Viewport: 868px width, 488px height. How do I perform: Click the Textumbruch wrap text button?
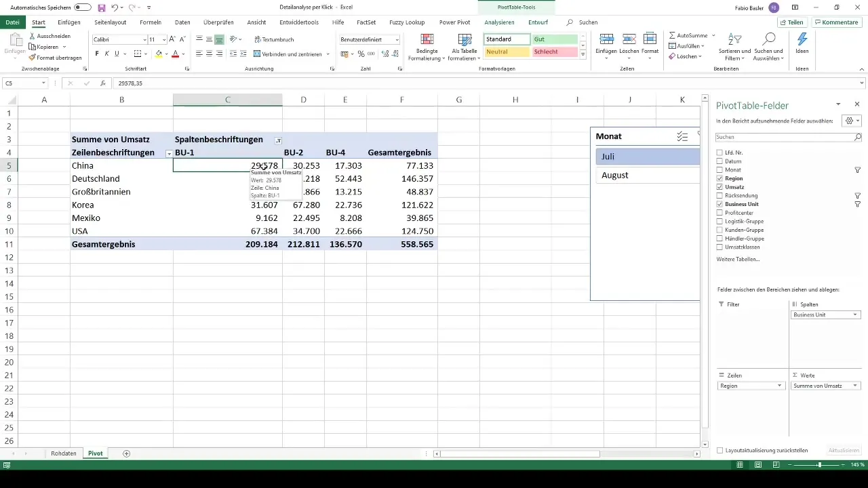point(273,40)
